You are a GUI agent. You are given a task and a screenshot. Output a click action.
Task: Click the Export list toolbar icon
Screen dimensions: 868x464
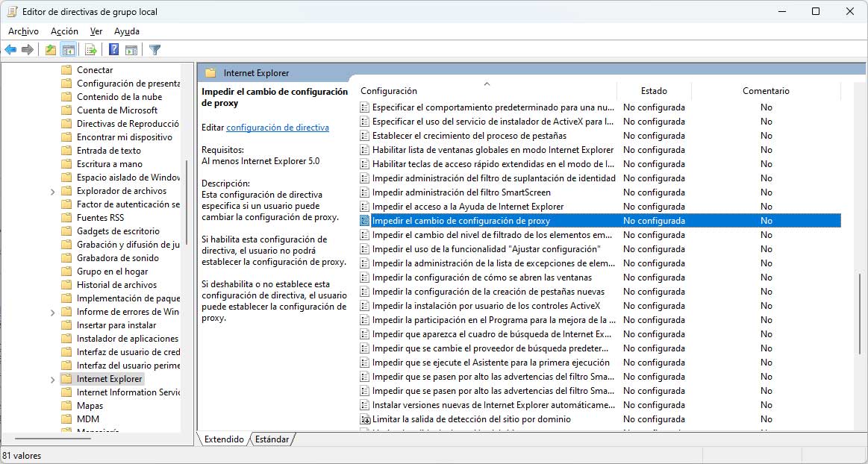click(91, 50)
